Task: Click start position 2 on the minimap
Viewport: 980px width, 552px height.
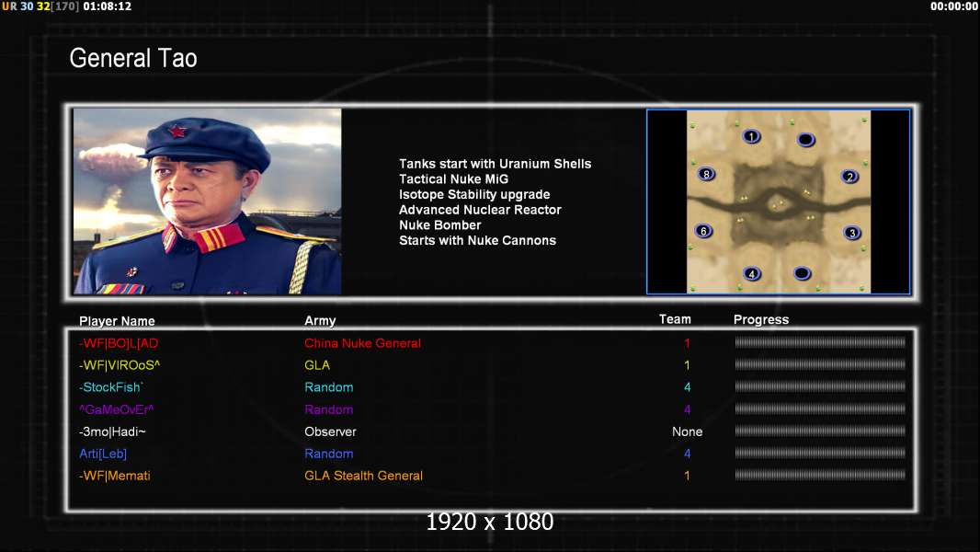Action: point(850,177)
